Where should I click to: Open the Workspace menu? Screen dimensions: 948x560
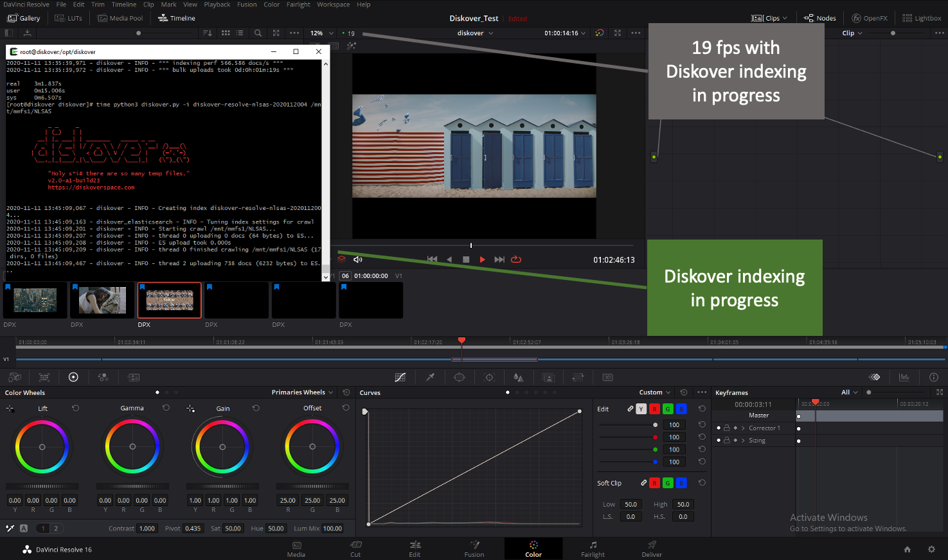coord(333,4)
